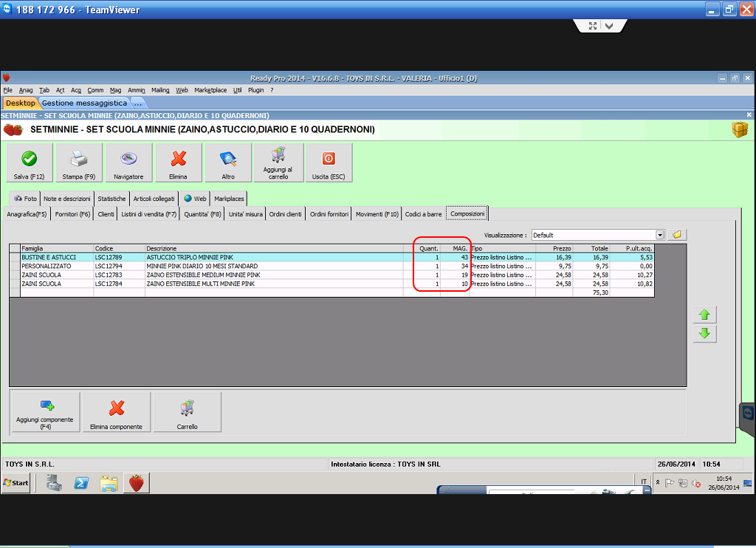Image resolution: width=756 pixels, height=548 pixels.
Task: Open Server Manager from the taskbar
Action: (x=54, y=483)
